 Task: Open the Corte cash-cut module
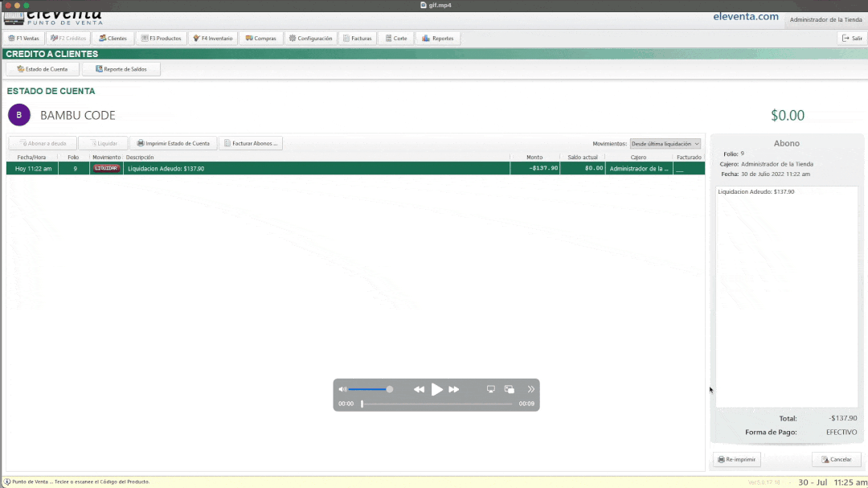[x=395, y=38]
